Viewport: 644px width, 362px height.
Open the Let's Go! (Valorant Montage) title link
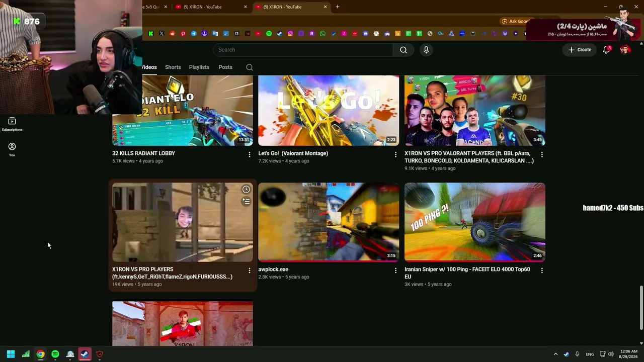[293, 153]
